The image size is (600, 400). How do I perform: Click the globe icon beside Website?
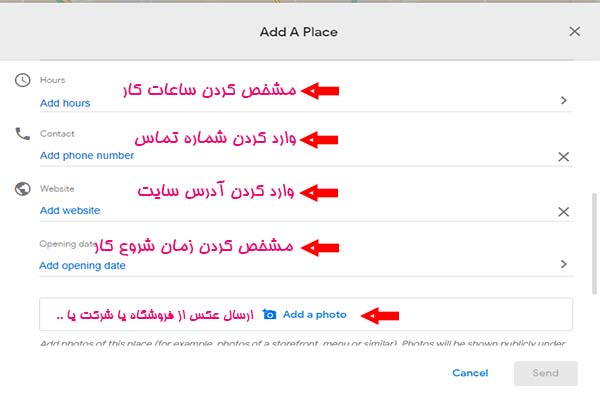[x=23, y=189]
